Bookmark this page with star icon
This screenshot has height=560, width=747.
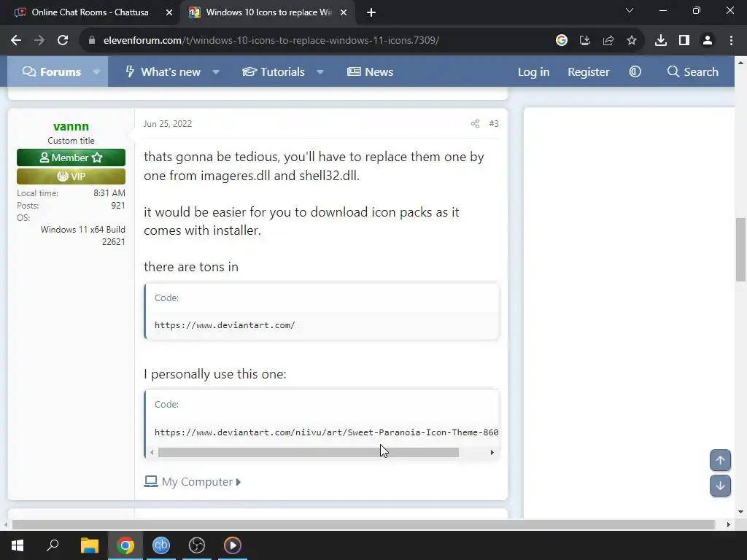coord(632,41)
